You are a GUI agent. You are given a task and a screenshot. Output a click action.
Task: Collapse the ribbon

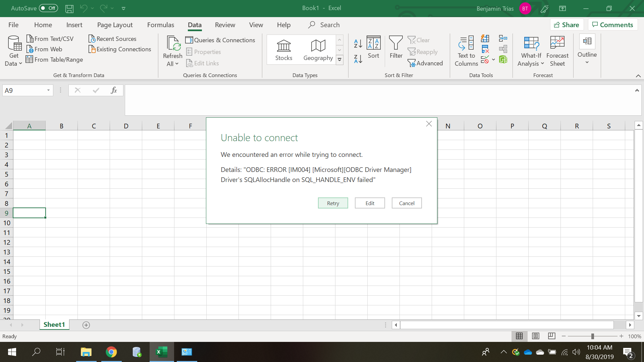click(638, 76)
